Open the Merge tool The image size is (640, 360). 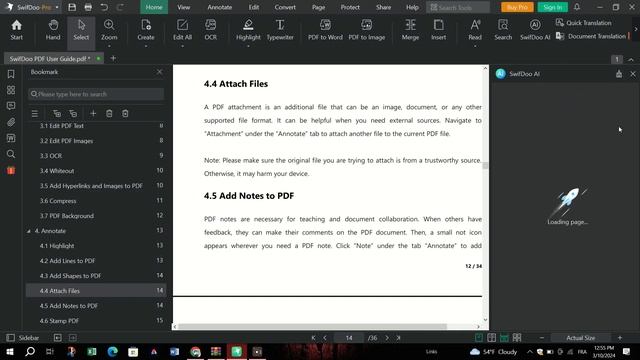[410, 30]
